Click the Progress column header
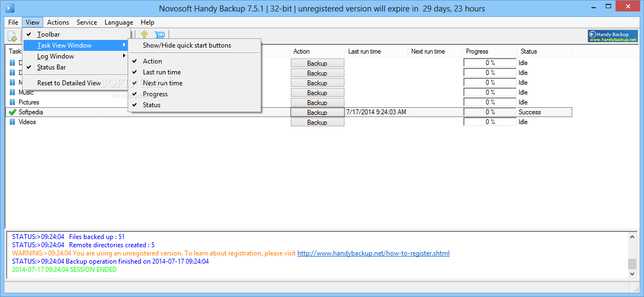The width and height of the screenshot is (644, 297). click(x=490, y=51)
